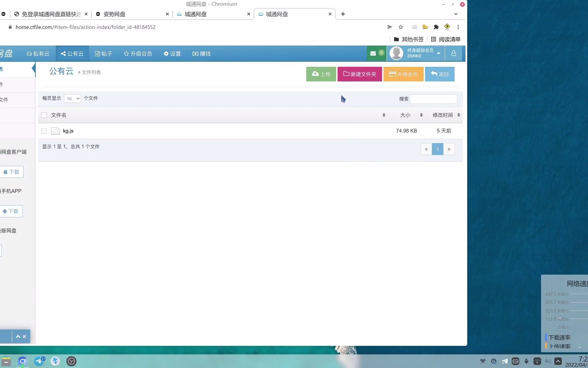Click the yellow cat extension icon
The width and height of the screenshot is (588, 368).
pos(425,27)
